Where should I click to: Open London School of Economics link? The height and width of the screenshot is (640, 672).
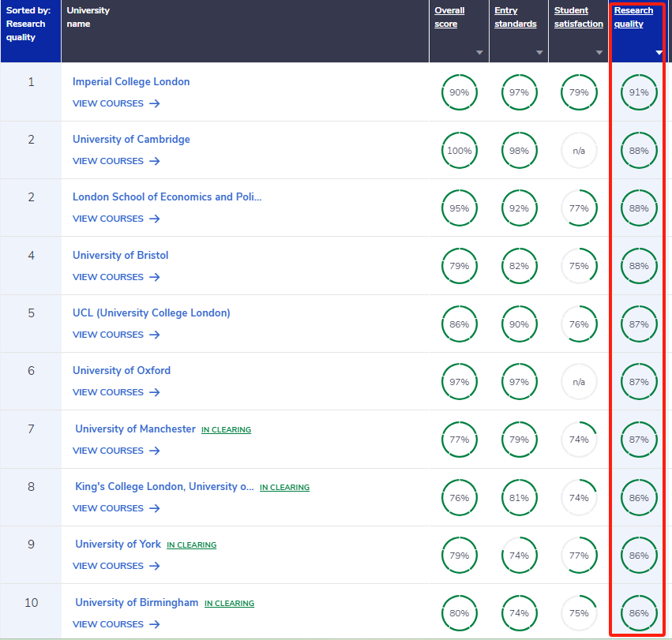(167, 196)
